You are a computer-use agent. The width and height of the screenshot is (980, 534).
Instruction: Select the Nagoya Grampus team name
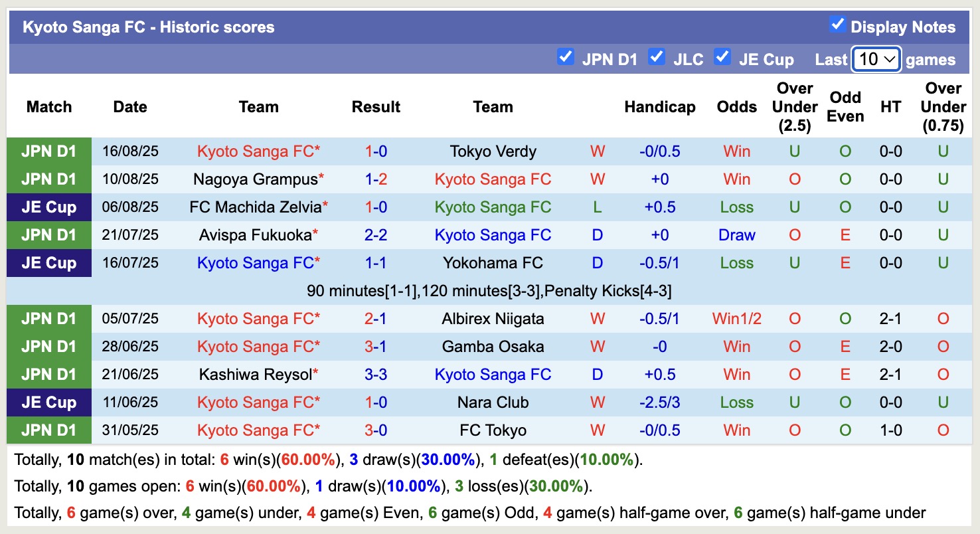point(255,179)
